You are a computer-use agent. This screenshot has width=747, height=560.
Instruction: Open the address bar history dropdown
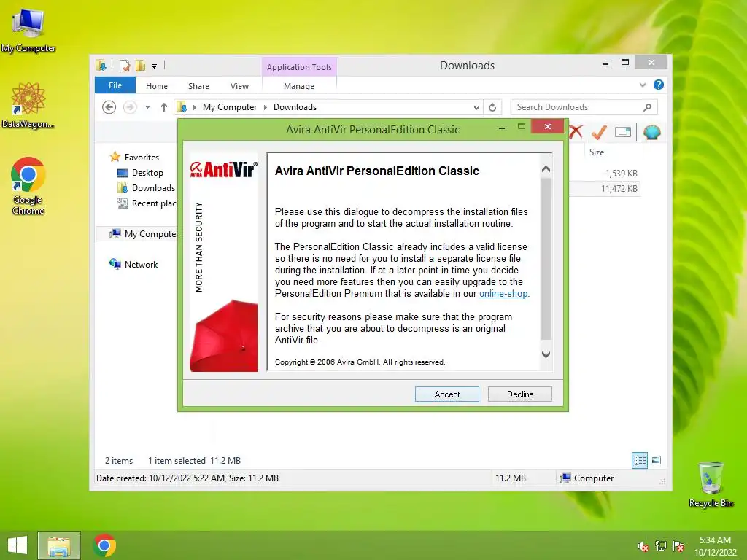pyautogui.click(x=476, y=108)
